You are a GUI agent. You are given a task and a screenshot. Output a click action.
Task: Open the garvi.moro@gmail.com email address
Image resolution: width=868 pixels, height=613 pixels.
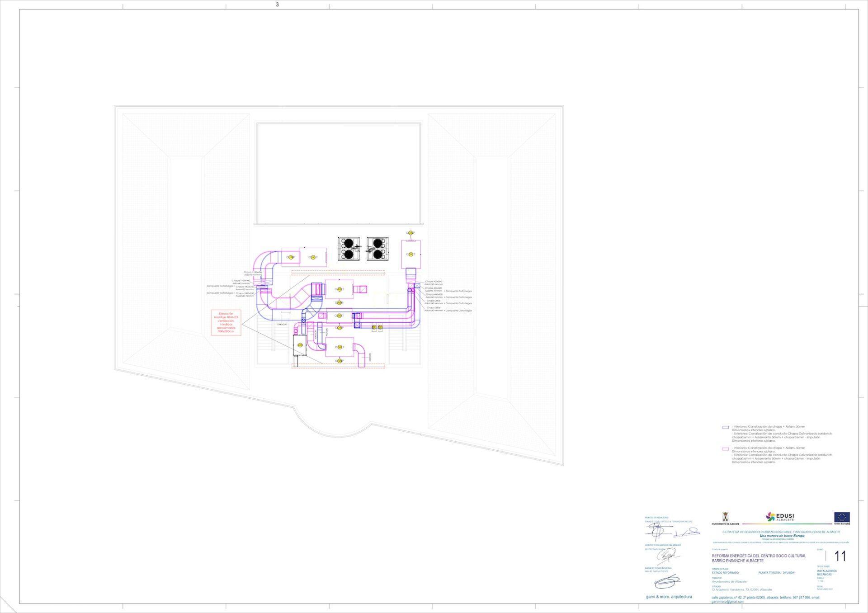pyautogui.click(x=727, y=602)
